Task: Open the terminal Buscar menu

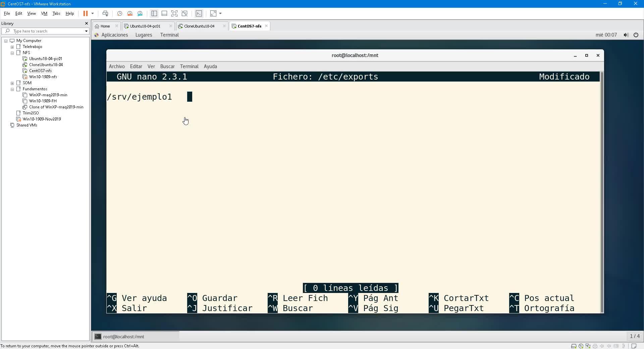Action: click(167, 66)
